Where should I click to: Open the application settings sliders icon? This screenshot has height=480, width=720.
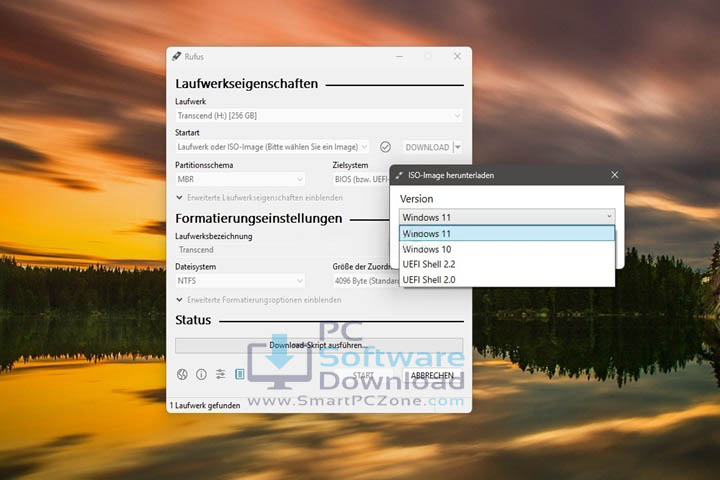[220, 374]
